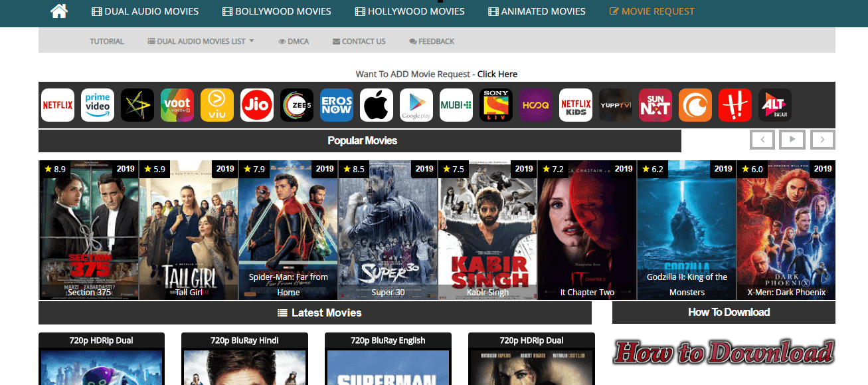Screen dimensions: 868x385
Task: Open Godzilla II King of Monsters poster
Action: tap(687, 230)
